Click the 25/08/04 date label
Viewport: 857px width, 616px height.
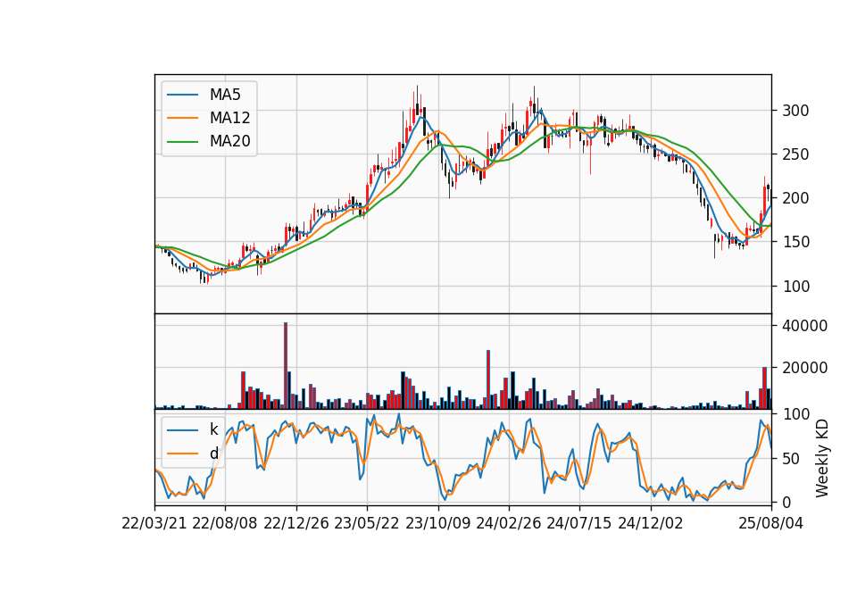[771, 524]
